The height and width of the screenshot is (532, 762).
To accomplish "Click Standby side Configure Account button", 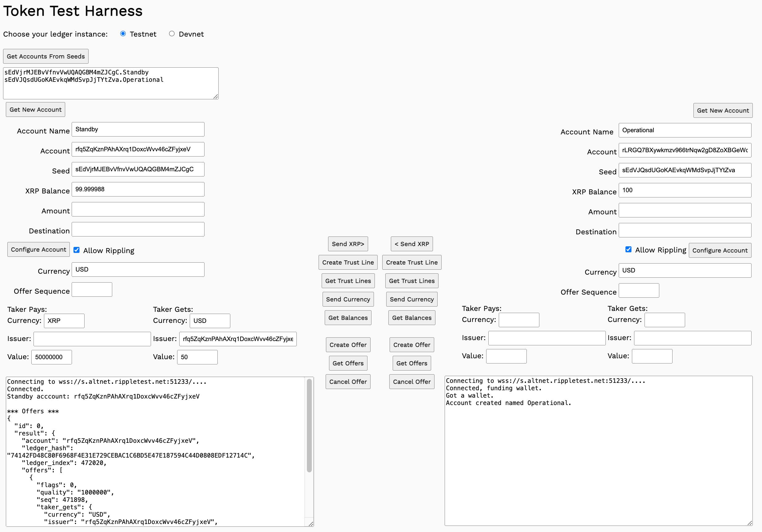I will click(38, 249).
